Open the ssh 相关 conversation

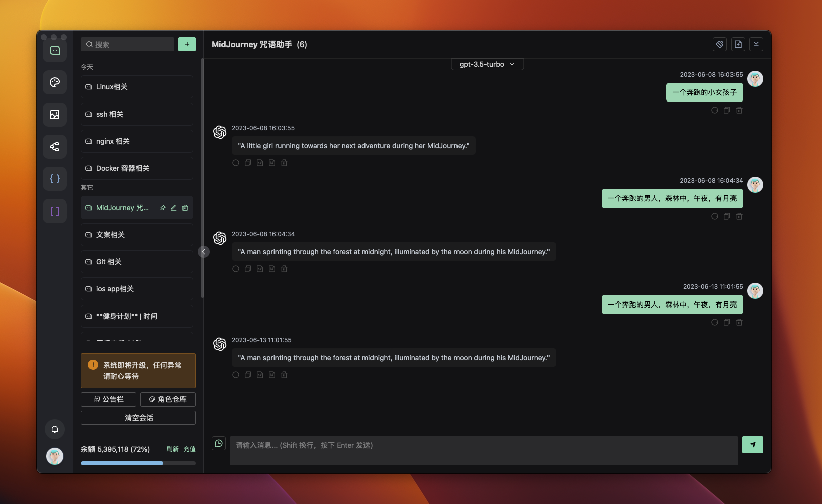137,114
